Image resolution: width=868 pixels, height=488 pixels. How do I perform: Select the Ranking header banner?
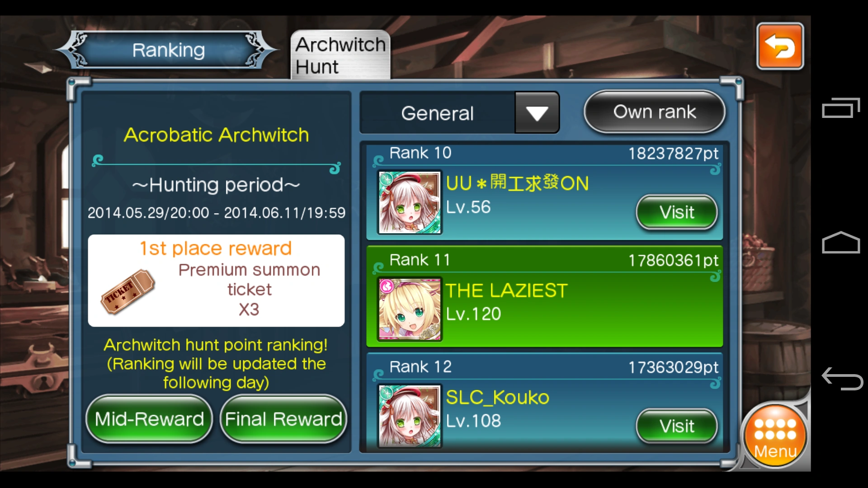click(168, 50)
